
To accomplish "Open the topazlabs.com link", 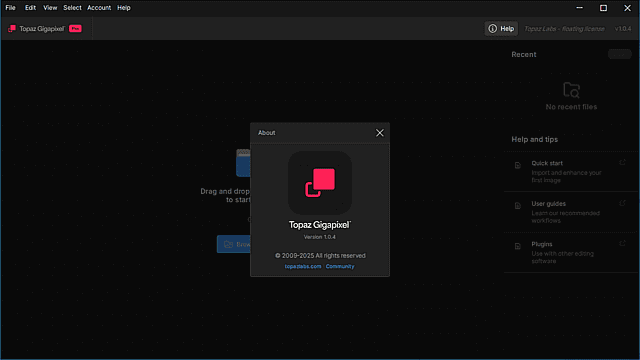I will (x=303, y=266).
